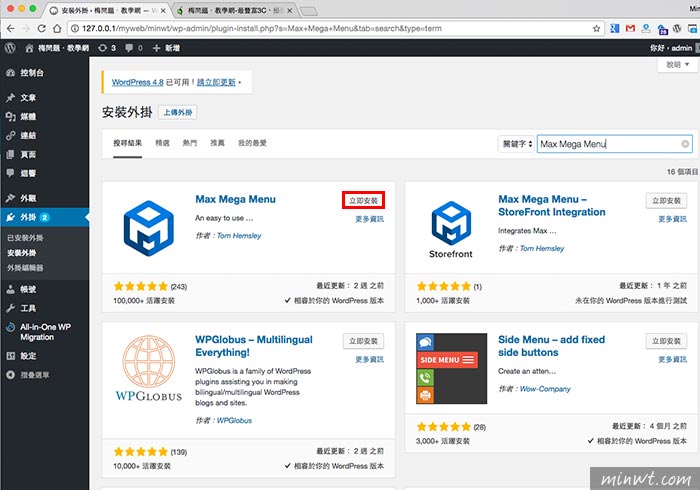Click the 新增 plus in admin bar
The image size is (700, 490).
pos(166,48)
